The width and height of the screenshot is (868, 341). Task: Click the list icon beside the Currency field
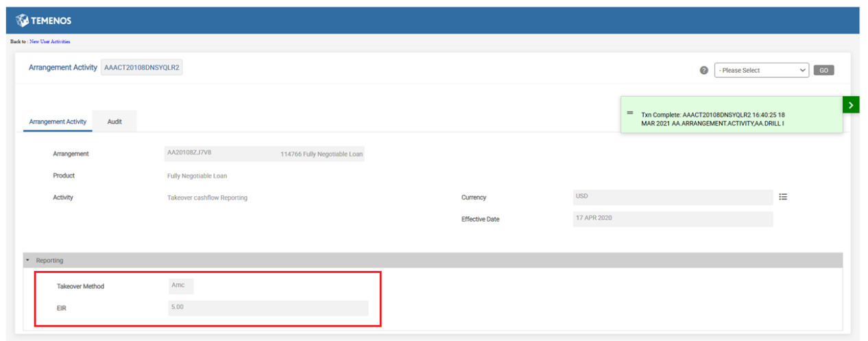point(783,197)
